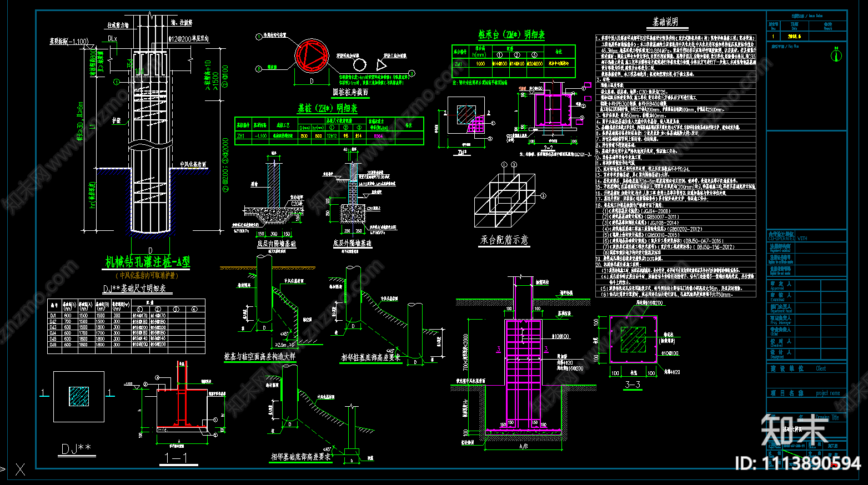Viewport: 868px width, 485px height.
Task: Select the title '机械钻孔灌注桩-A型'
Action: click(x=148, y=262)
